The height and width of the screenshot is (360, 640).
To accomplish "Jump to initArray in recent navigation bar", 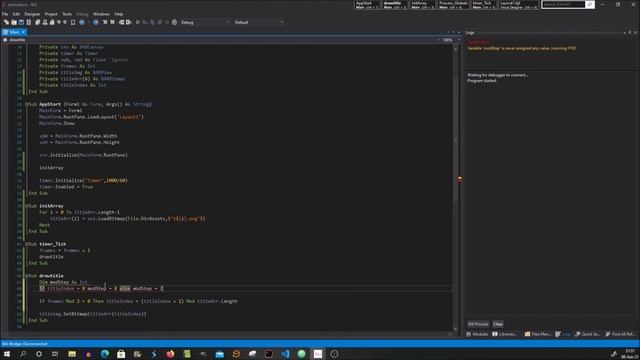I will pos(422,5).
